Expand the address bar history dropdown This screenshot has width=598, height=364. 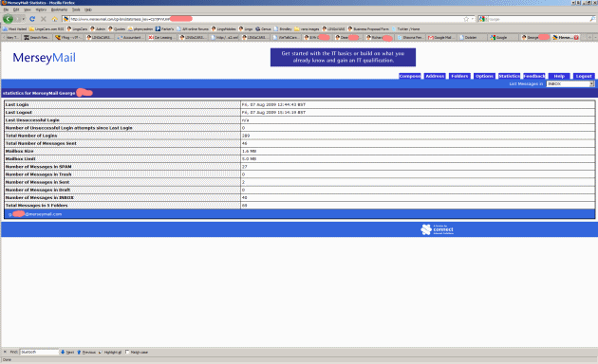click(x=473, y=19)
